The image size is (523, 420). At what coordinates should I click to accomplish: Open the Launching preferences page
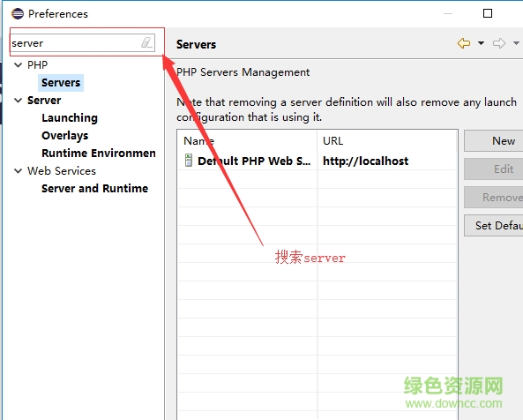(70, 118)
